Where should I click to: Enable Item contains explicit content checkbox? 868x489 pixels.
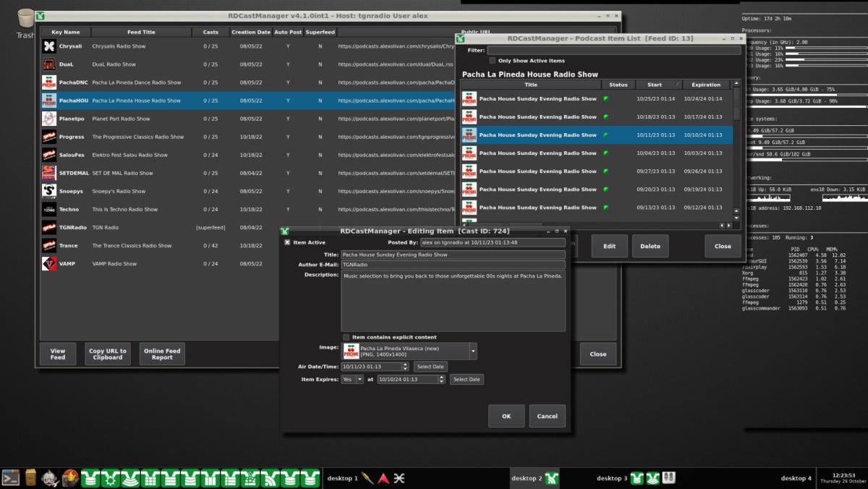(x=346, y=337)
